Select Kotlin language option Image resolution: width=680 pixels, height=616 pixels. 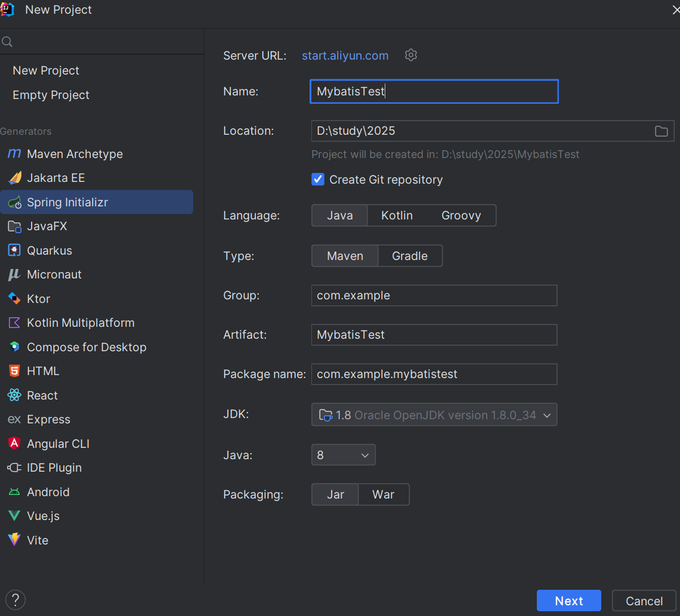tap(397, 215)
